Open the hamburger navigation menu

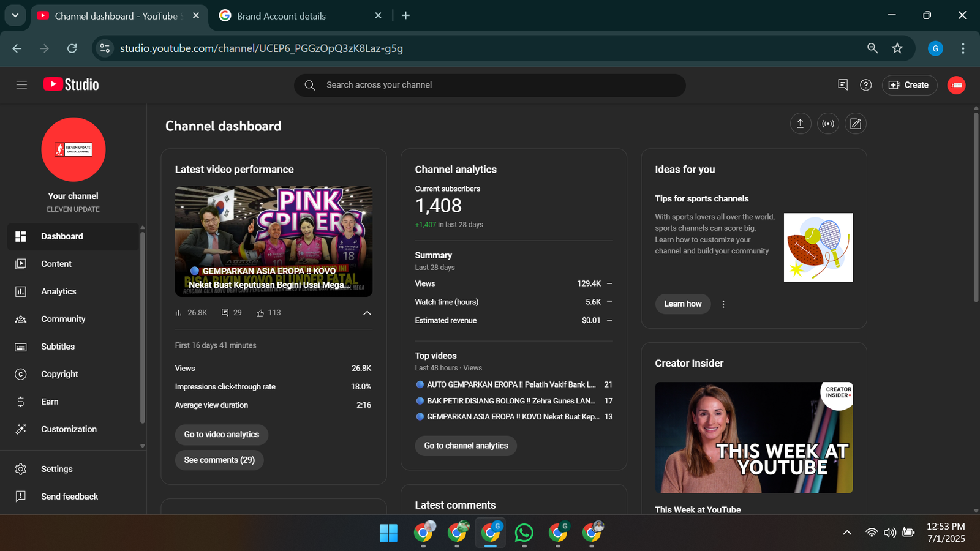(21, 85)
